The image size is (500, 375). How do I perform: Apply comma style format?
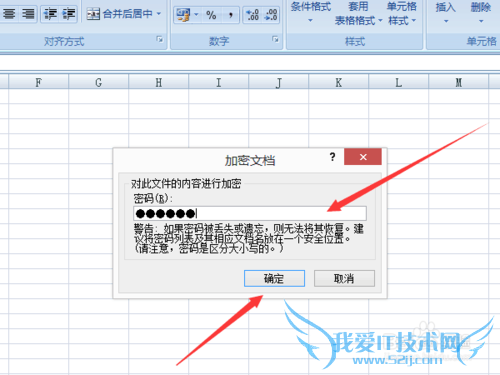click(x=230, y=15)
